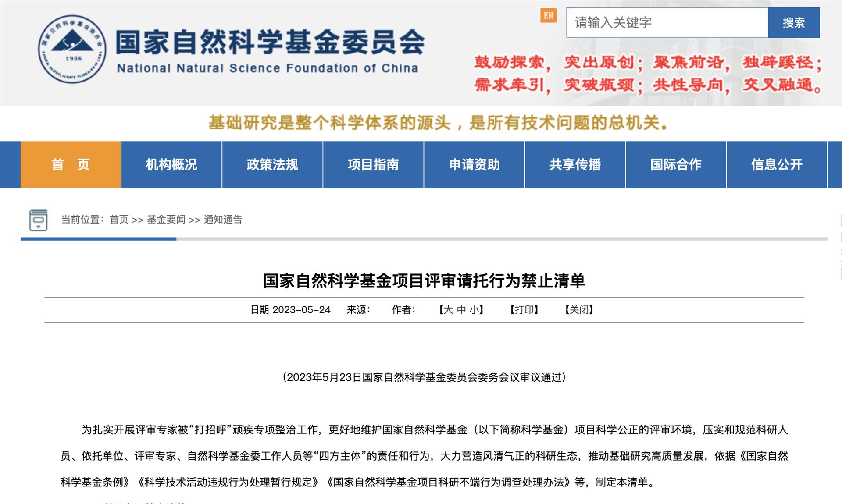Open the 国际合作 menu item

(x=676, y=165)
